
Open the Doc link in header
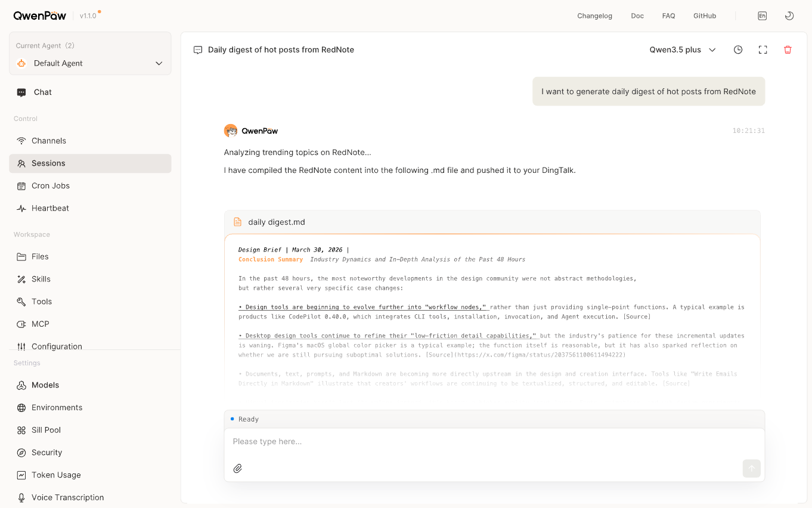637,16
